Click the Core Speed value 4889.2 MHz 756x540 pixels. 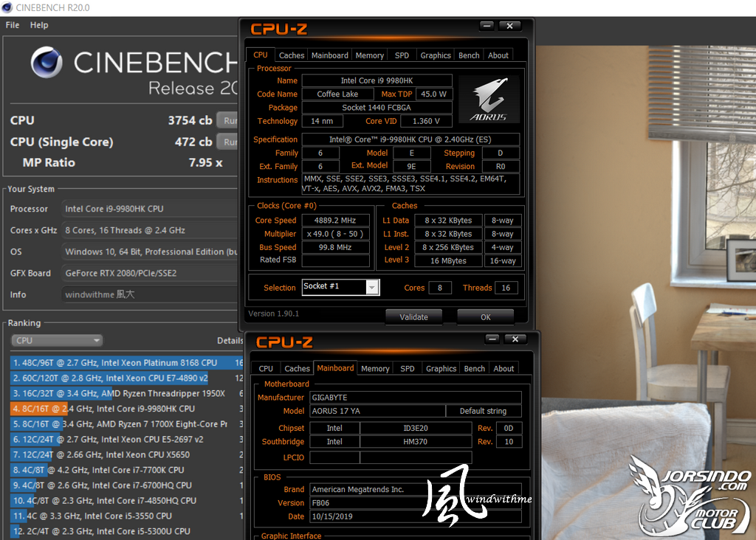[x=336, y=220]
